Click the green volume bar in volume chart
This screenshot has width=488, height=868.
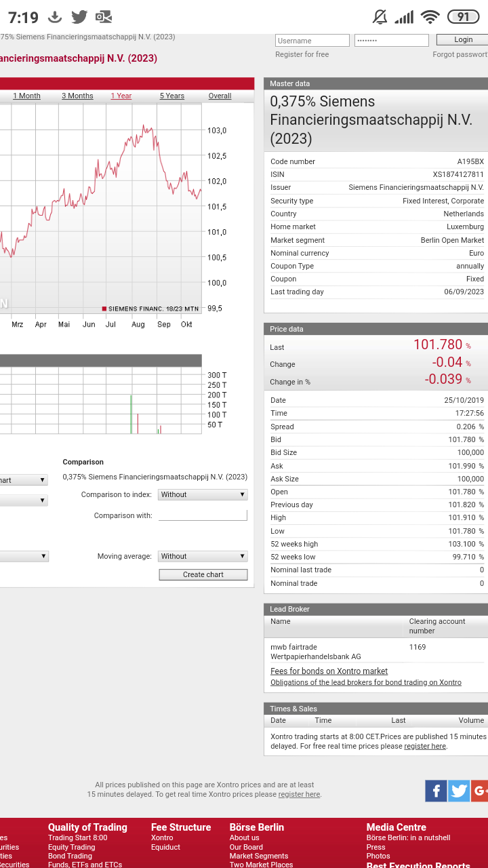click(x=131, y=414)
